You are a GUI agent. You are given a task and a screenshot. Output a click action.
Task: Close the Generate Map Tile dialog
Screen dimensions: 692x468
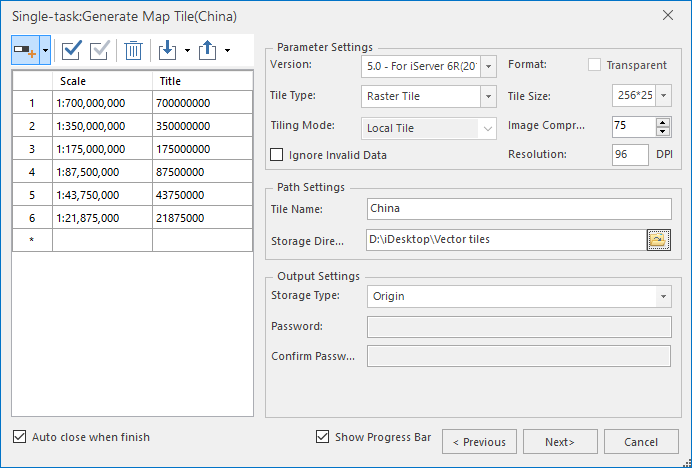coord(668,15)
